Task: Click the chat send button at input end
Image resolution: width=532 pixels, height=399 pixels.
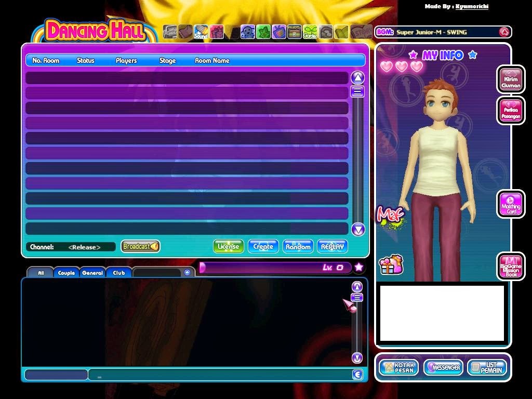Action: click(357, 375)
